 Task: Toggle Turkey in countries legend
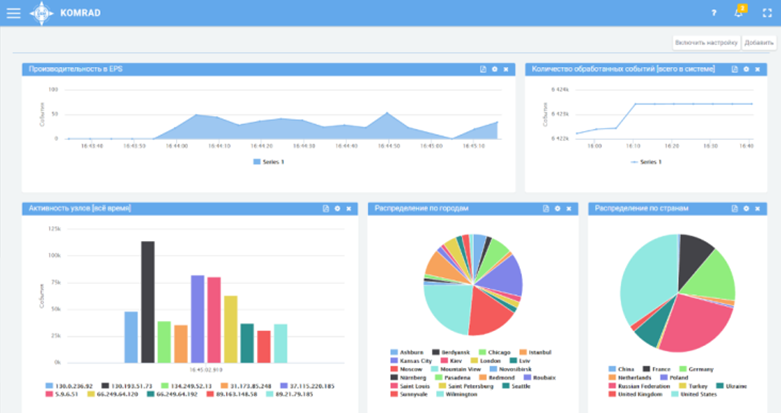693,386
